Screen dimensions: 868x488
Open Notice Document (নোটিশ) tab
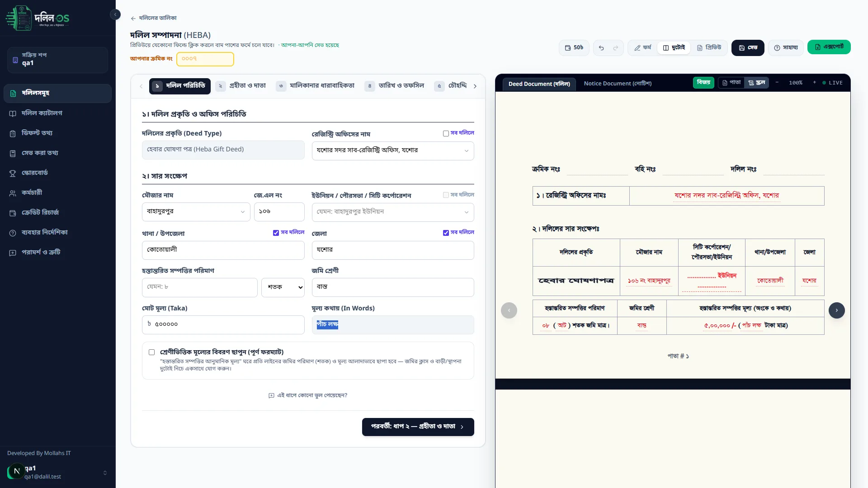coord(618,84)
